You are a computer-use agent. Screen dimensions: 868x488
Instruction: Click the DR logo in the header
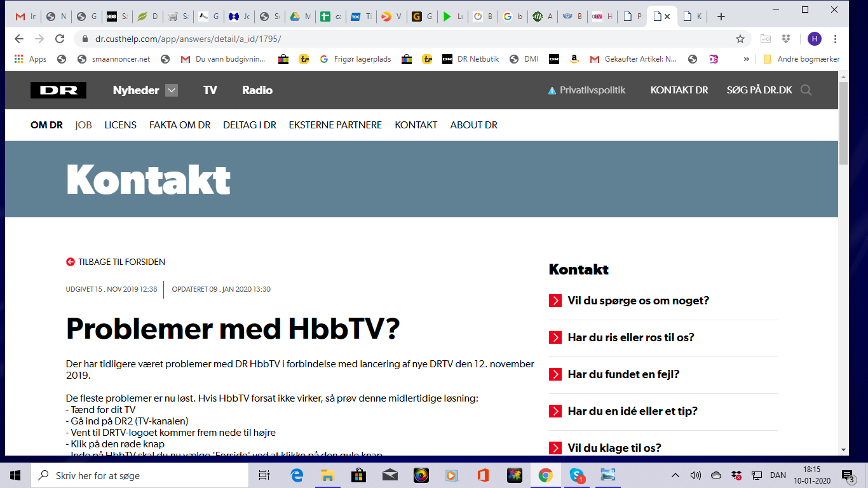point(58,90)
